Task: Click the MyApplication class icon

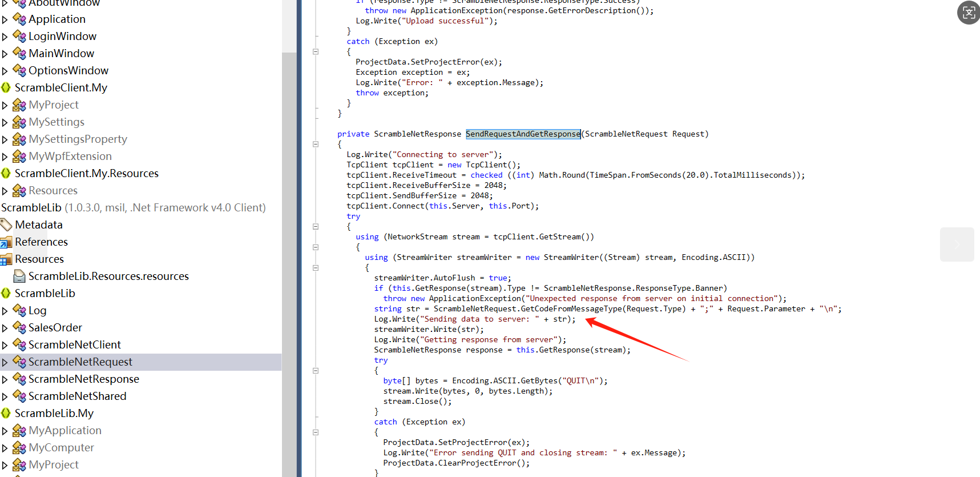Action: [19, 431]
